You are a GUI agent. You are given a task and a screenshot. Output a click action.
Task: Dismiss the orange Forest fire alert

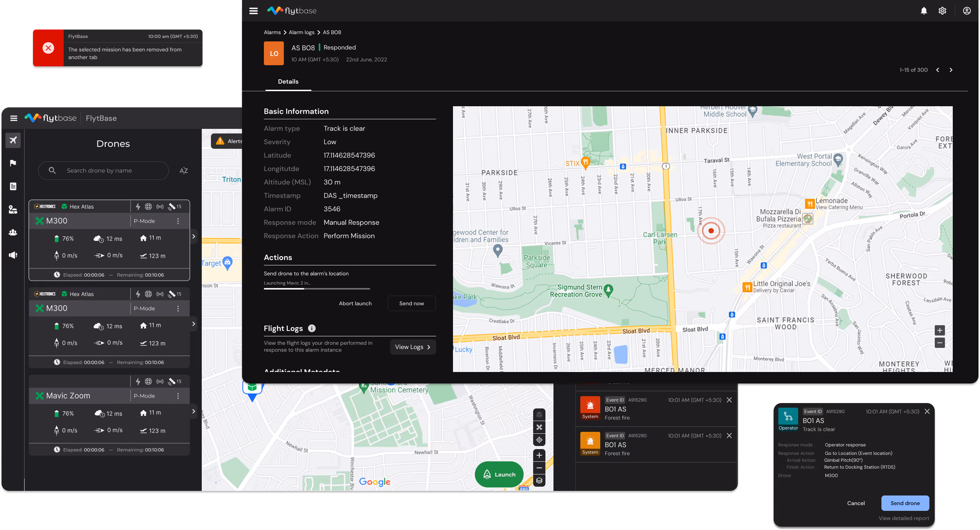[729, 436]
